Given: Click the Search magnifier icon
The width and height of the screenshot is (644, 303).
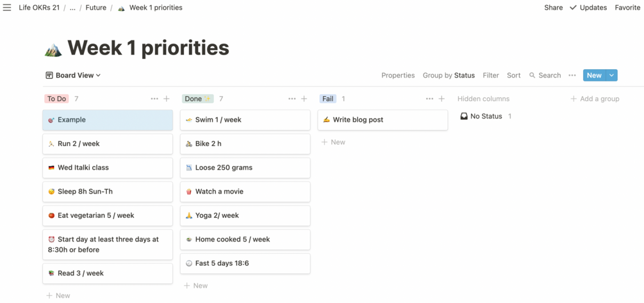Looking at the screenshot, I should [533, 76].
